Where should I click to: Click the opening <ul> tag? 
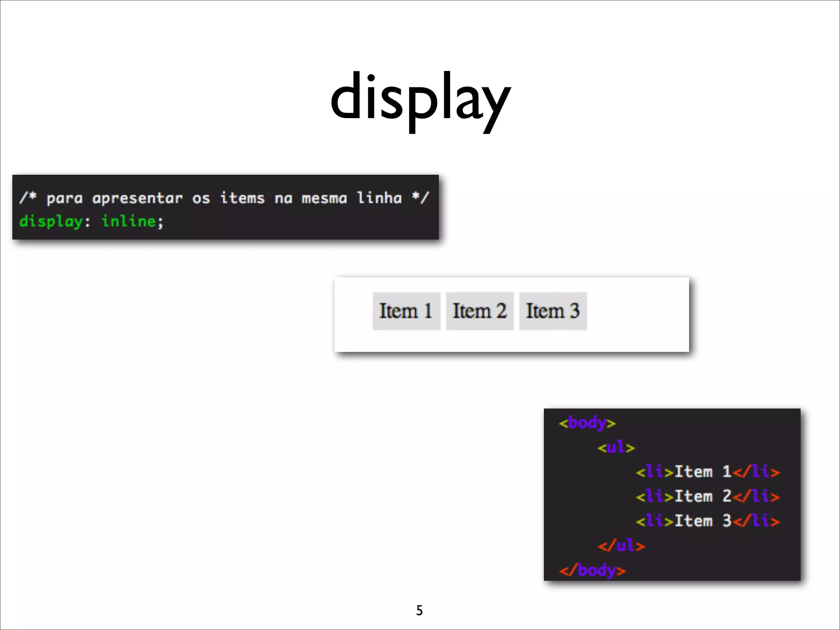(616, 447)
